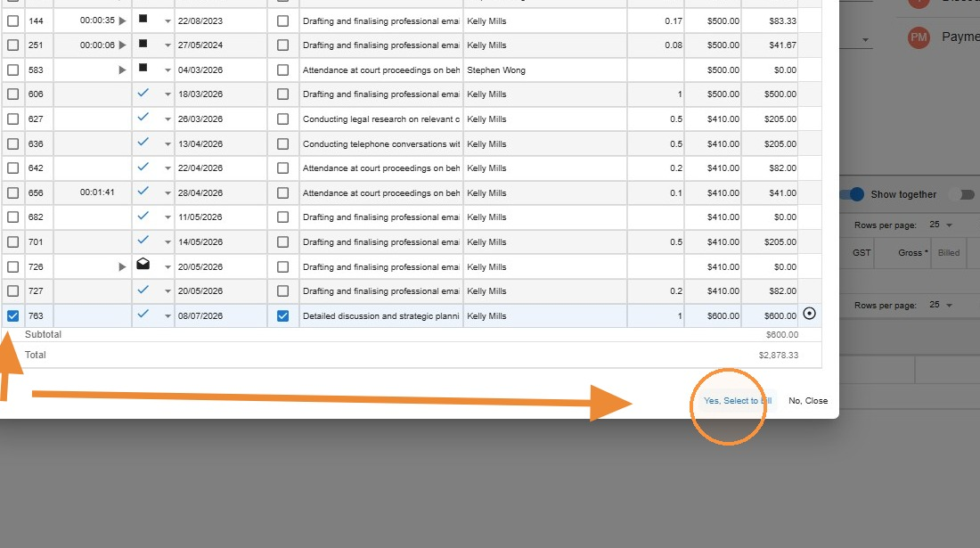The height and width of the screenshot is (548, 980).
Task: Toggle the switch right of Show together
Action: (963, 194)
